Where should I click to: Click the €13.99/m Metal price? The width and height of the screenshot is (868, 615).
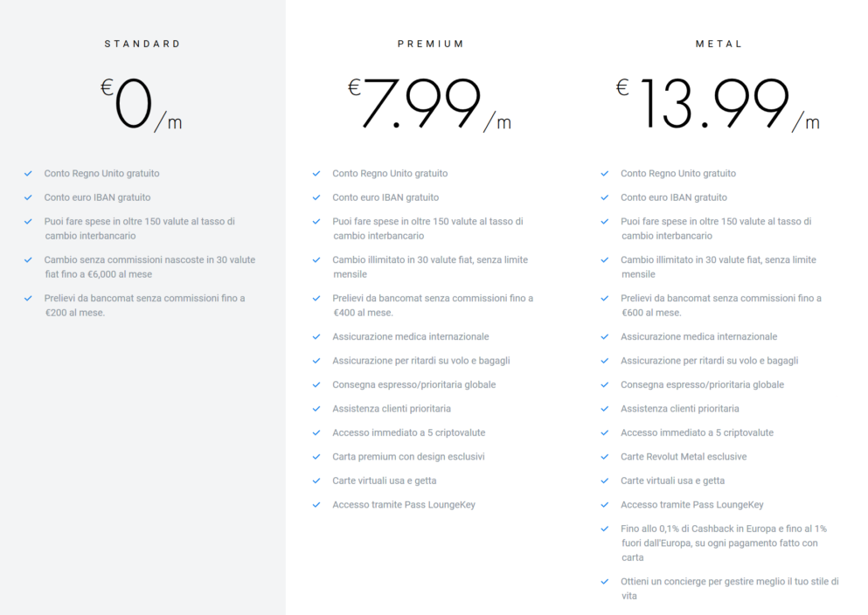coord(718,105)
